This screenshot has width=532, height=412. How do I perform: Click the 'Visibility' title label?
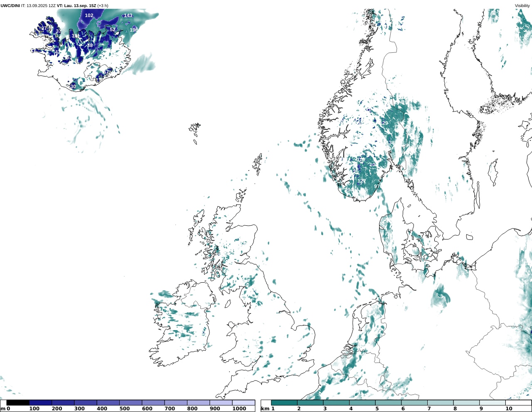click(x=522, y=6)
